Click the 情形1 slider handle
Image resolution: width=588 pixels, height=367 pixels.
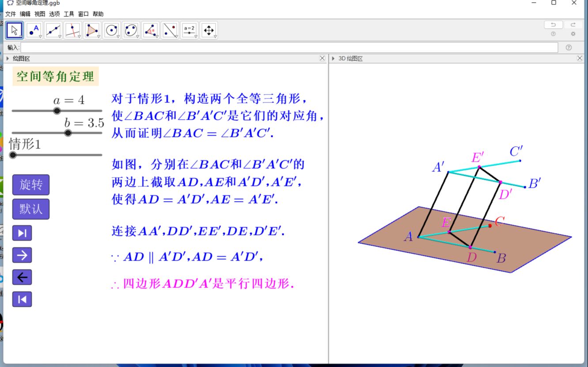[x=13, y=155]
